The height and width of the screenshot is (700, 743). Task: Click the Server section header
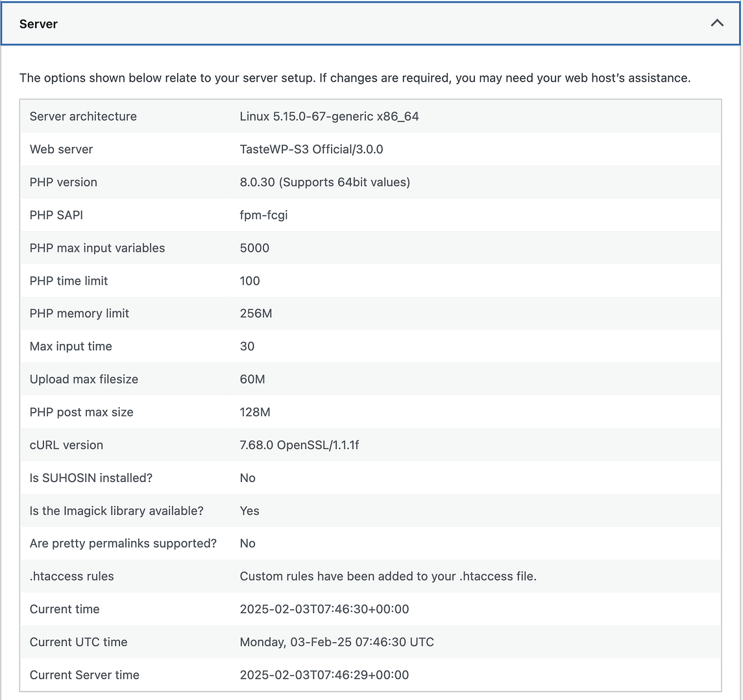point(38,23)
